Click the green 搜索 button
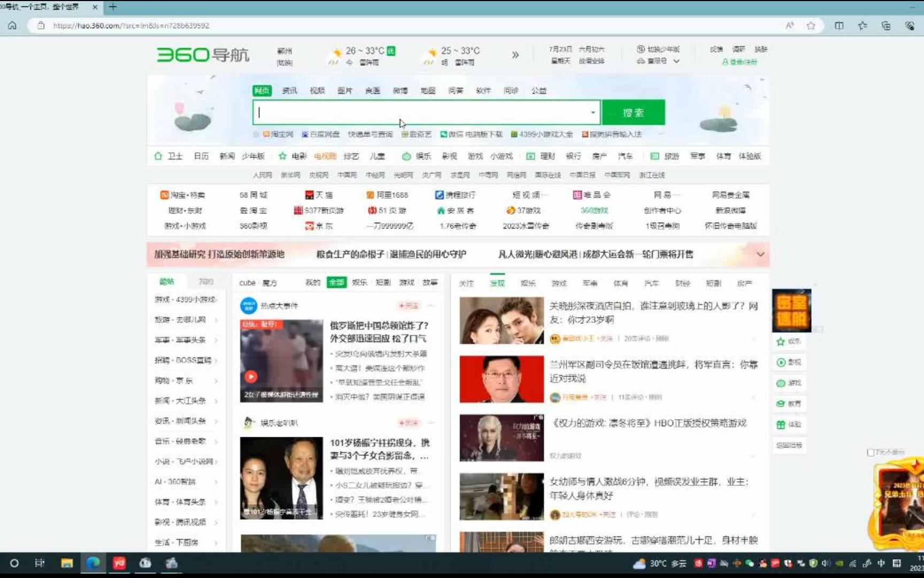Viewport: 924px width, 578px height. [633, 112]
